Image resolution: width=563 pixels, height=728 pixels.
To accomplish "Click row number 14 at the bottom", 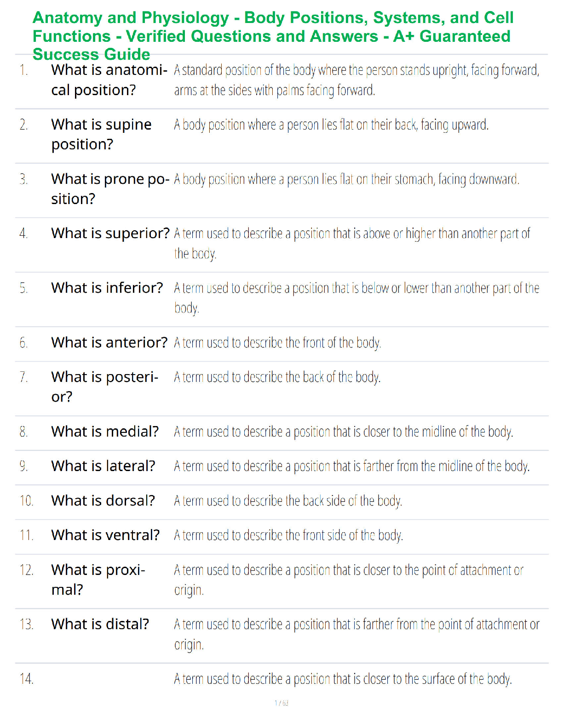I will [x=27, y=679].
